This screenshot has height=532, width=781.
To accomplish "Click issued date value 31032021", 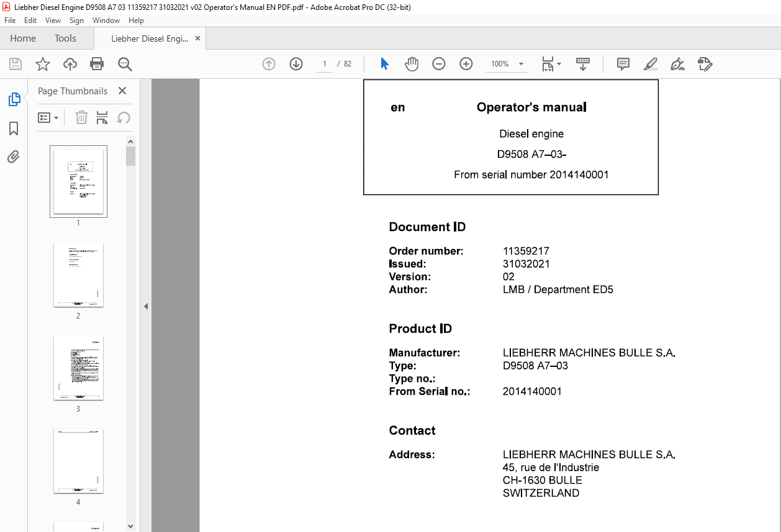I will pos(526,264).
